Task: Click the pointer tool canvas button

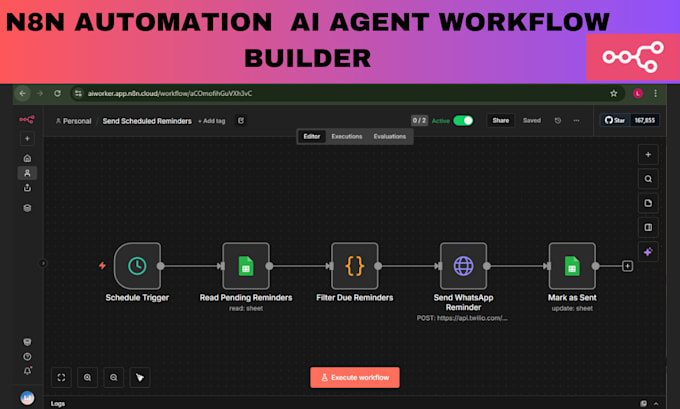Action: click(140, 377)
